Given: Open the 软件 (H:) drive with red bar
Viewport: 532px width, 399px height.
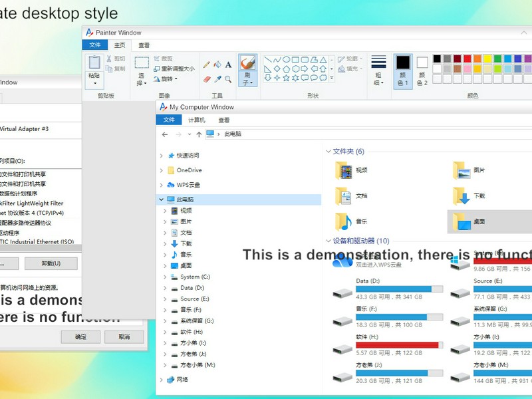Looking at the screenshot, I should coord(388,345).
